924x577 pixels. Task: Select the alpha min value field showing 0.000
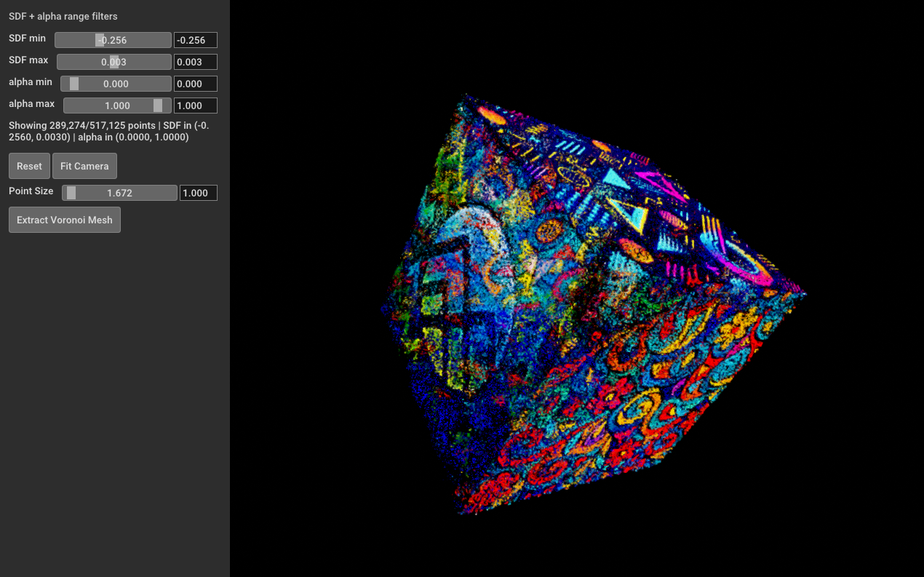195,84
